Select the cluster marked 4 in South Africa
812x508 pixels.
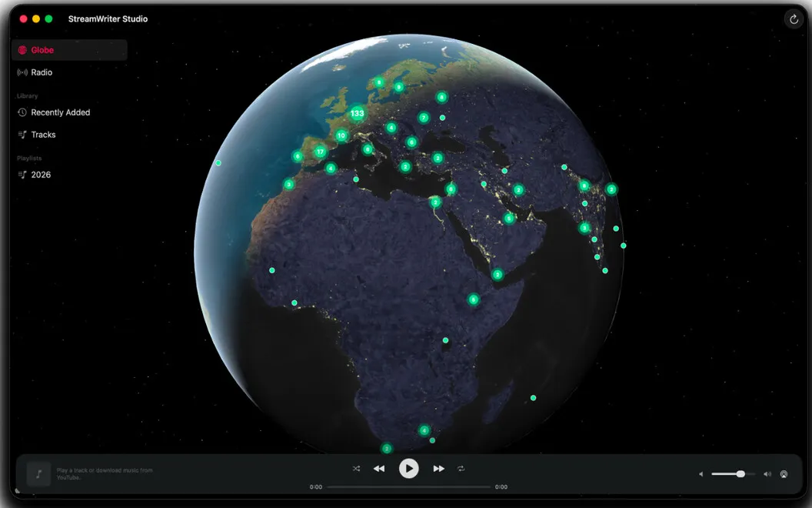click(424, 430)
